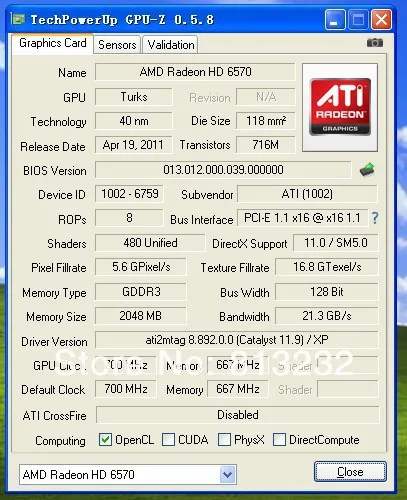This screenshot has width=407, height=500.
Task: Close window with red X button
Action: coord(382,19)
